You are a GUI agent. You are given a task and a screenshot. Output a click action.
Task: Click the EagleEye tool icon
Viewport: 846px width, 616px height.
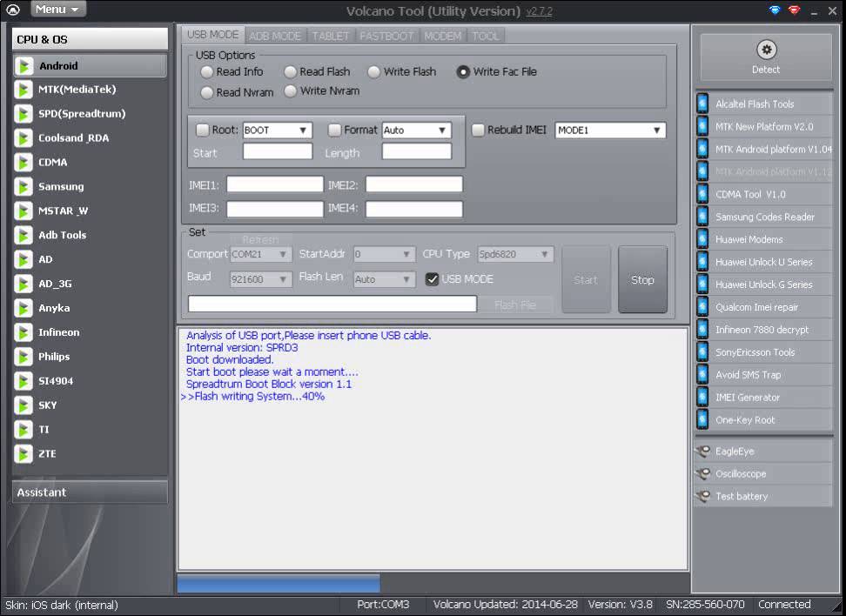(x=703, y=451)
